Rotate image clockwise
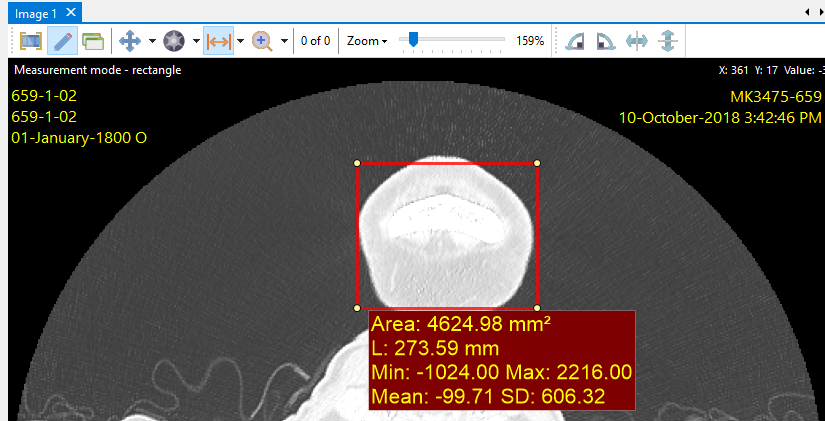825x421 pixels. [606, 41]
